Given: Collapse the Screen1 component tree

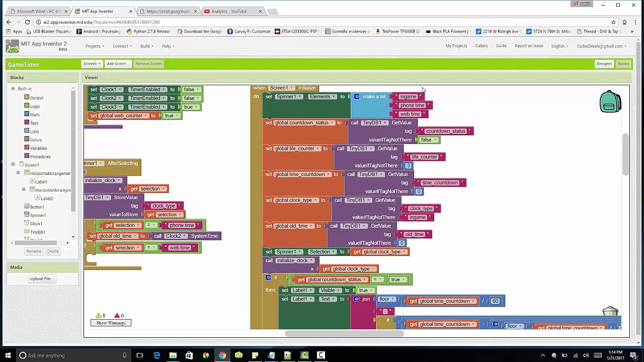Looking at the screenshot, I should [x=13, y=164].
